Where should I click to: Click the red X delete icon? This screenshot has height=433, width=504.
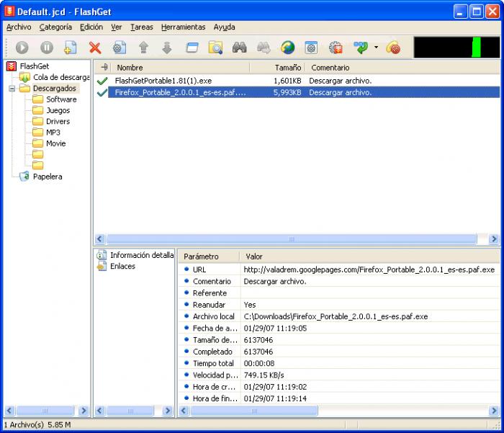(x=94, y=48)
